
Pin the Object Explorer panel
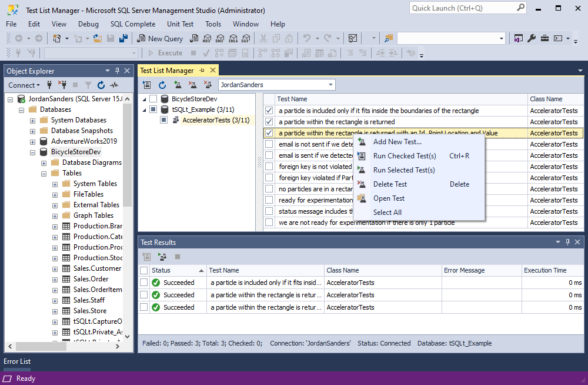118,71
